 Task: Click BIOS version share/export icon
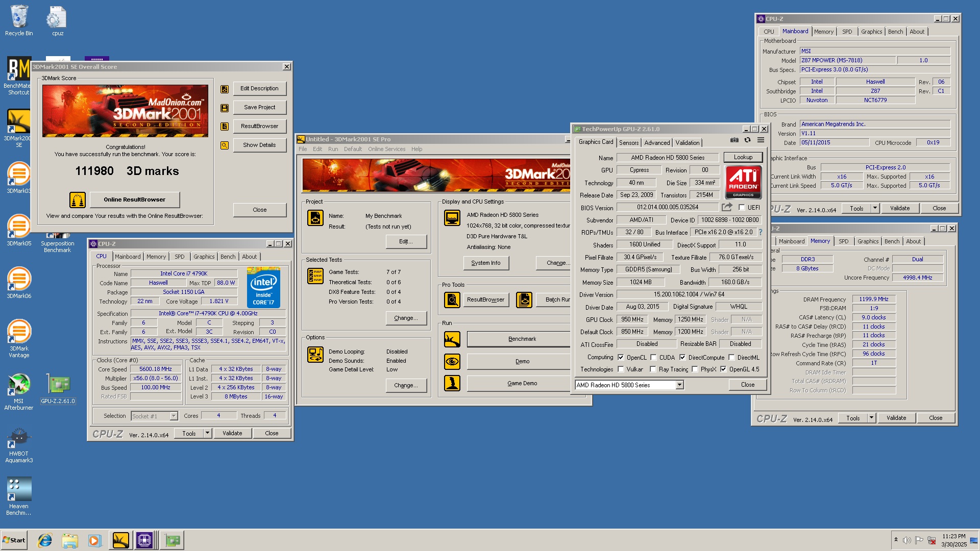[727, 207]
